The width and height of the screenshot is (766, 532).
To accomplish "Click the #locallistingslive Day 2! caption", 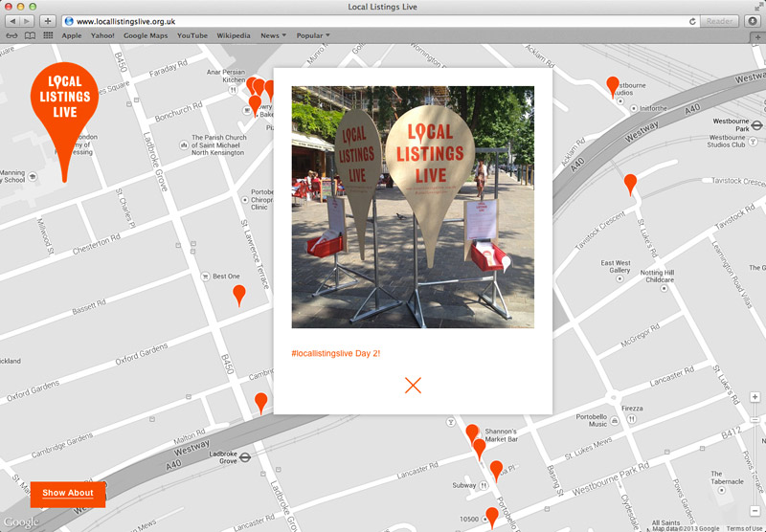I will [x=336, y=353].
